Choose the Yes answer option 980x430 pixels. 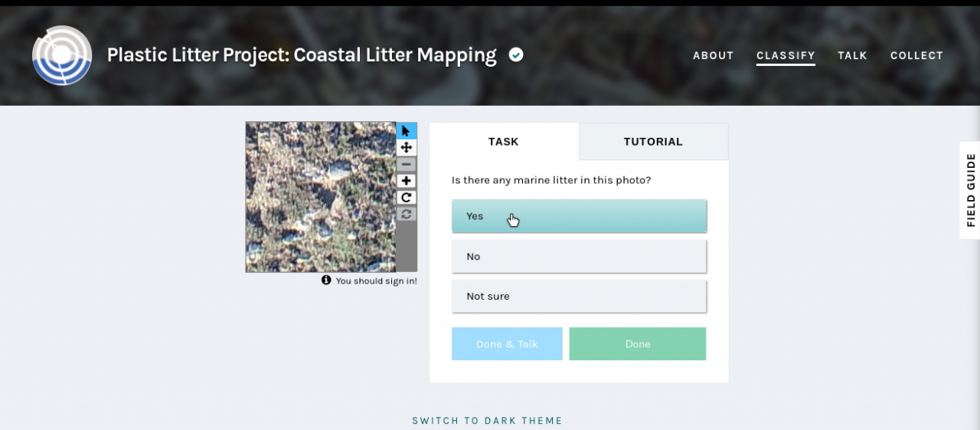(x=579, y=216)
